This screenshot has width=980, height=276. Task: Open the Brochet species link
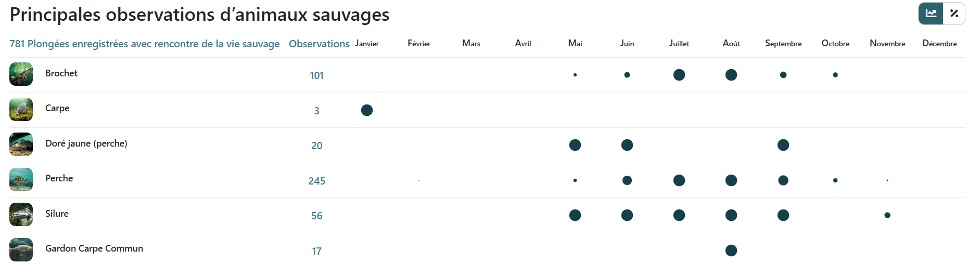[61, 73]
